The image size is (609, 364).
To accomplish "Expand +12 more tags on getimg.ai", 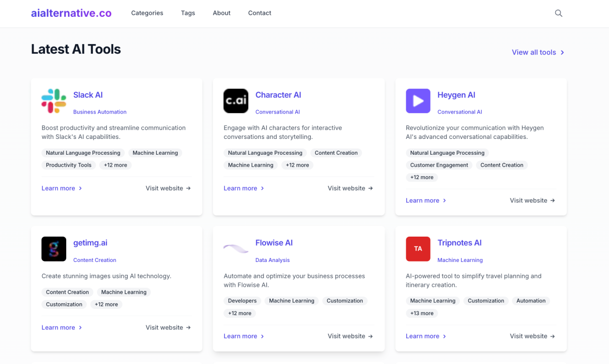I will [x=106, y=304].
